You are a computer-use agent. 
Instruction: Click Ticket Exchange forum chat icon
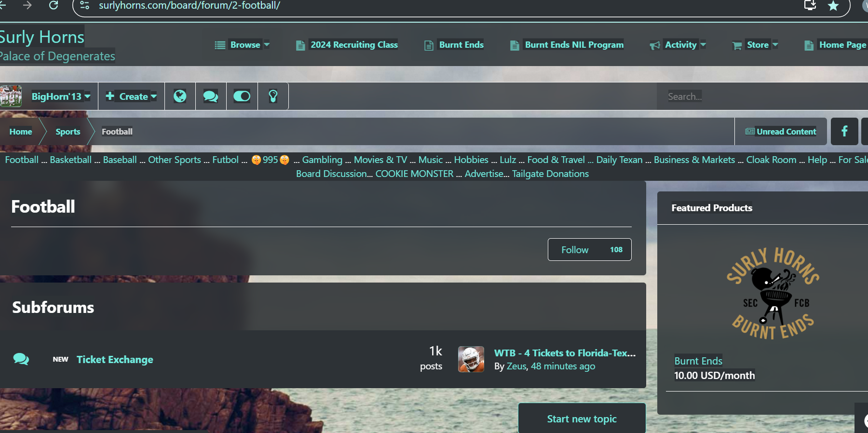[21, 359]
